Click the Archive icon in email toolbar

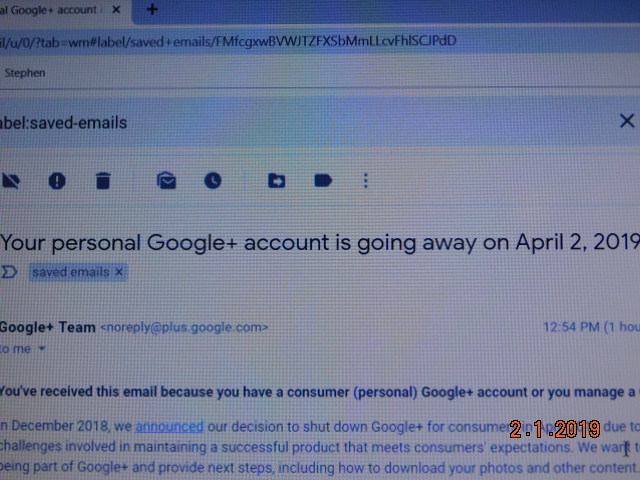(x=11, y=180)
